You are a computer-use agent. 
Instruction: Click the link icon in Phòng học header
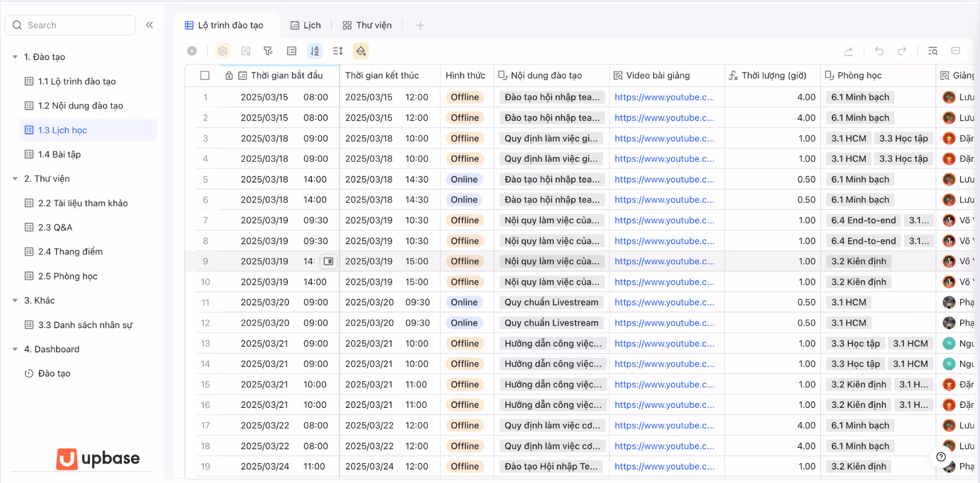coord(830,75)
